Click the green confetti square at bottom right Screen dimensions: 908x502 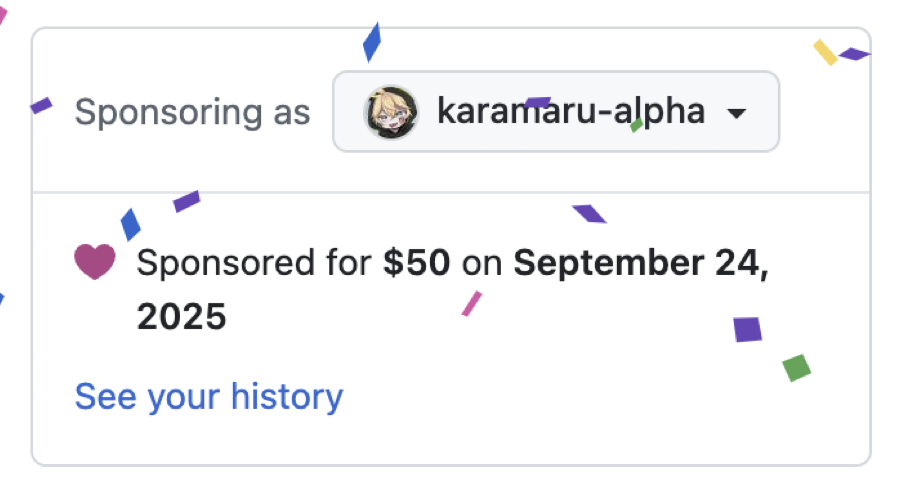[x=796, y=367]
